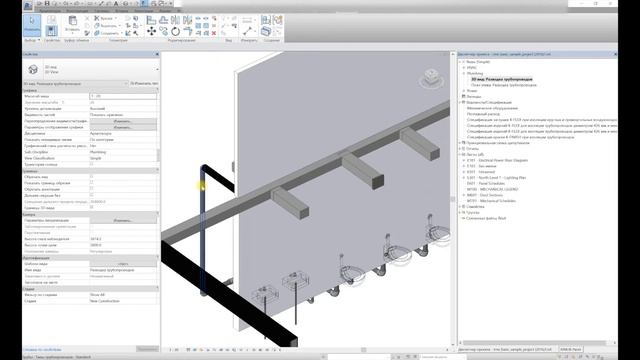Viewport: 640px width, 360px height.
Task: Expand E101 Electrical Power Riser Diagram sheet
Action: (x=464, y=160)
